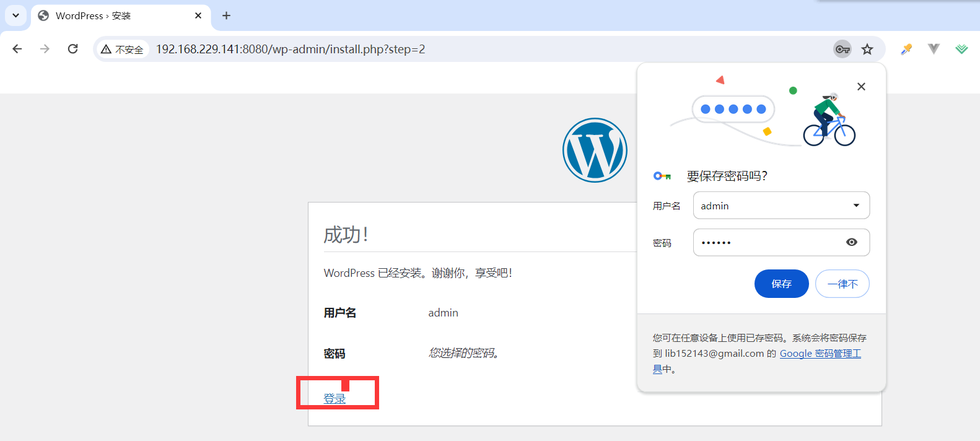Save the password with 保存 button
Image resolution: width=980 pixels, height=441 pixels.
click(x=781, y=284)
